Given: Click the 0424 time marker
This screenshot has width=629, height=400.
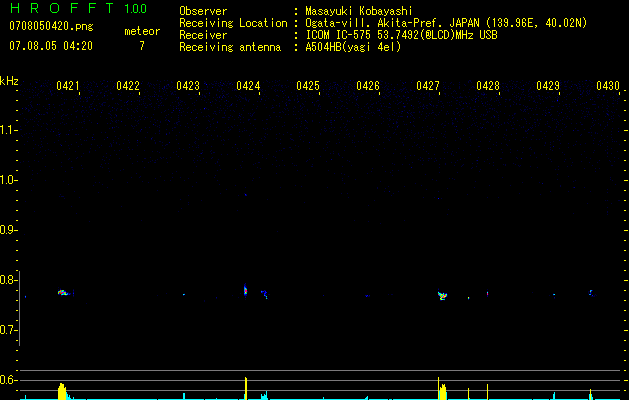Looking at the screenshot, I should click(x=248, y=86).
